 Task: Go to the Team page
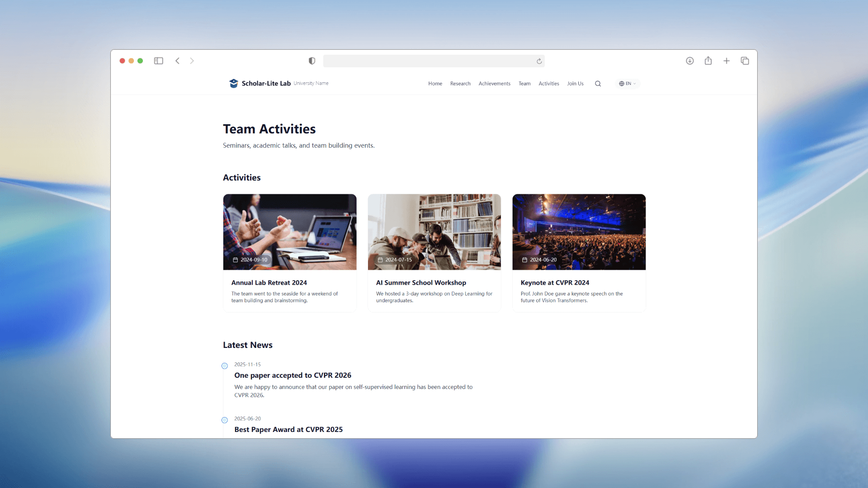(524, 84)
